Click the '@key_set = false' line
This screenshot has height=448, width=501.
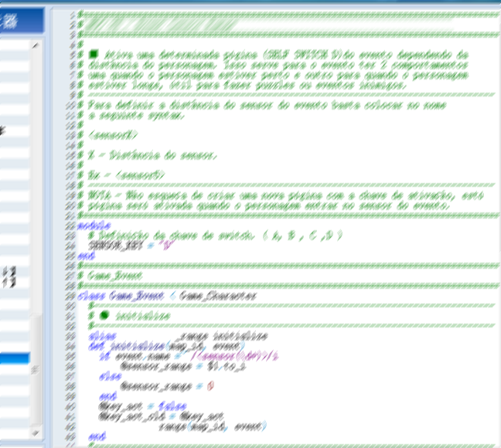(x=142, y=406)
